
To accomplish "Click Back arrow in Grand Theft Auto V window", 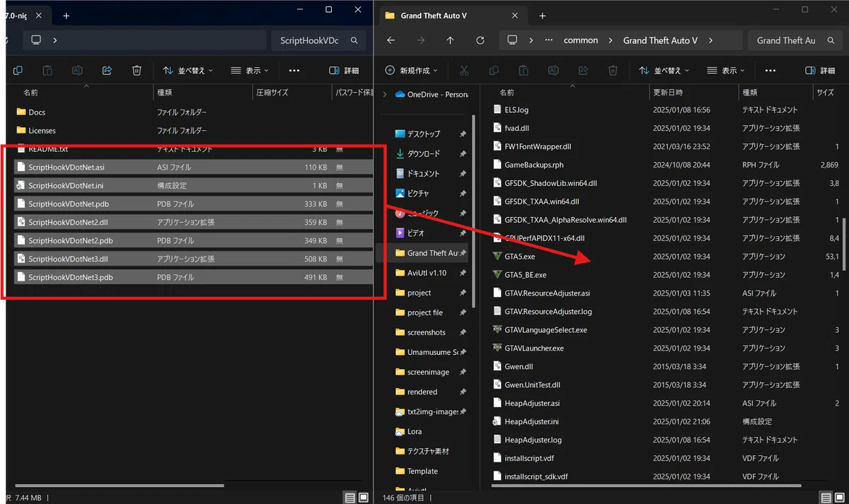I will (391, 40).
